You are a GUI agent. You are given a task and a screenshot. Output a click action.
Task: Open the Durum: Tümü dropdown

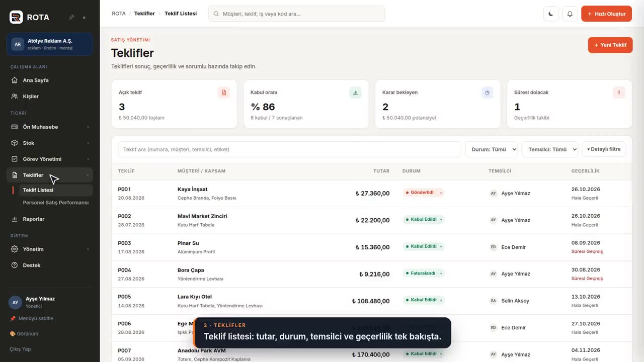click(x=492, y=149)
